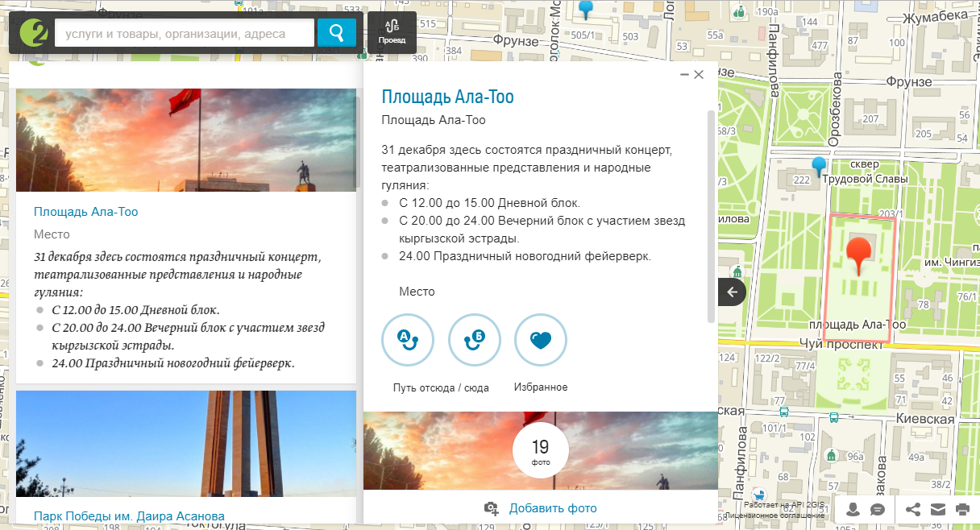Click the search input field
The width and height of the screenshot is (980, 530).
[185, 33]
